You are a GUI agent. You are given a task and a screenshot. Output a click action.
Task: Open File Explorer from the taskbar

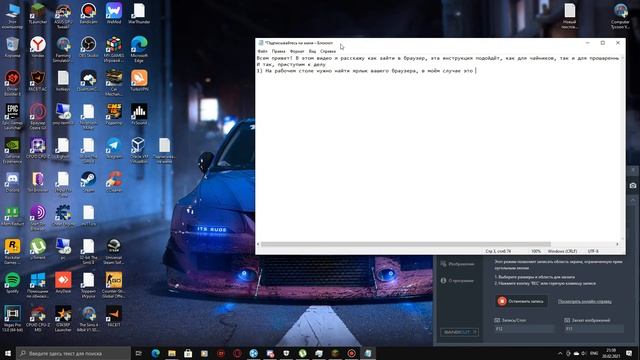[172, 353]
